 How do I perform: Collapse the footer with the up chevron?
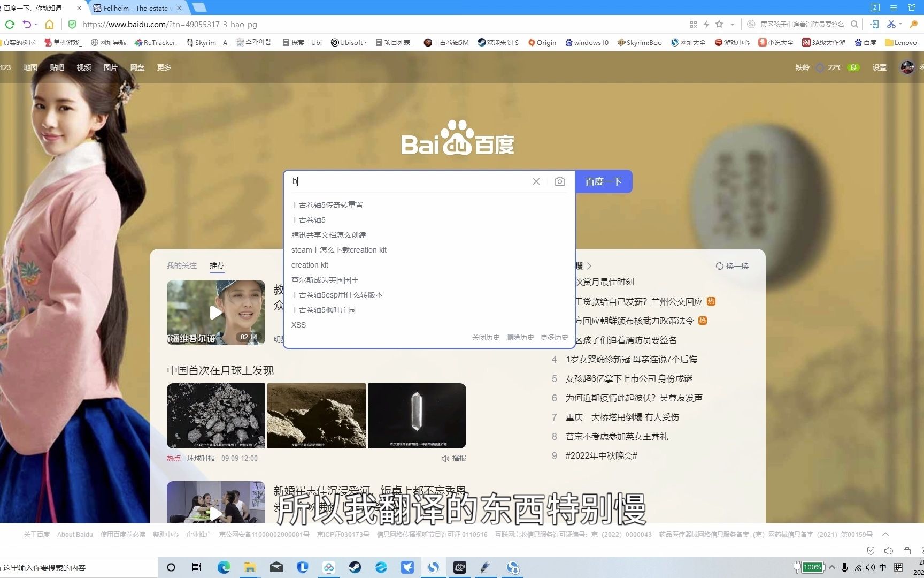[x=885, y=534]
